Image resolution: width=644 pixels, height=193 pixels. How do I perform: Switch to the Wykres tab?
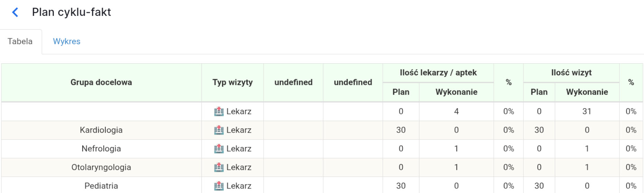[x=66, y=41]
